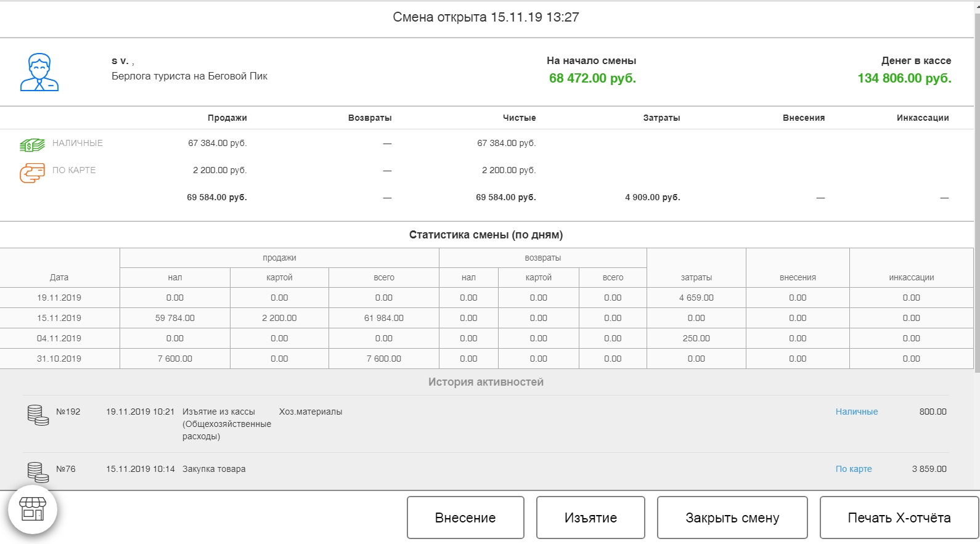Click the 59 784.00 cash sales cell
Image resolution: width=980 pixels, height=544 pixels.
pos(175,318)
